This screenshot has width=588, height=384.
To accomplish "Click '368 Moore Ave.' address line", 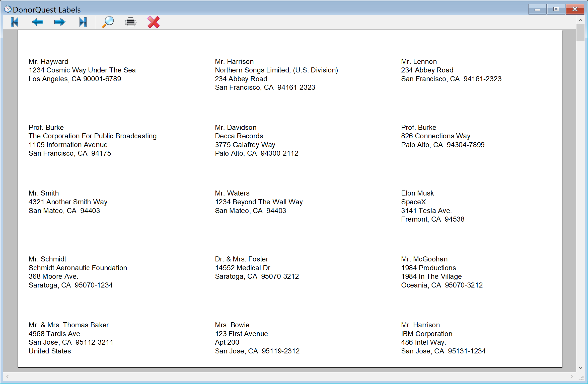I will pyautogui.click(x=53, y=276).
